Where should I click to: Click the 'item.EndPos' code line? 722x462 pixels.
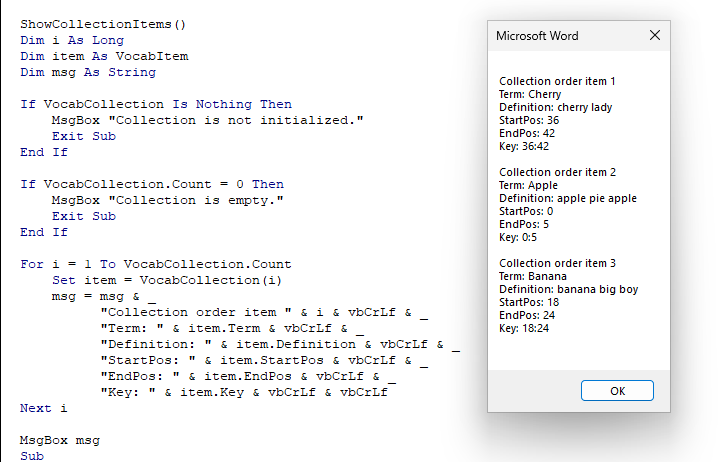248,376
